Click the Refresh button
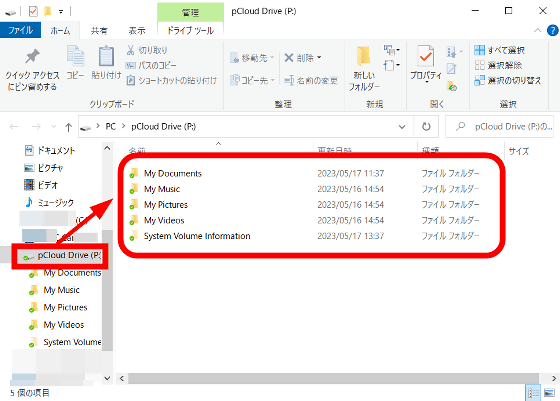Image resolution: width=560 pixels, height=401 pixels. point(426,127)
